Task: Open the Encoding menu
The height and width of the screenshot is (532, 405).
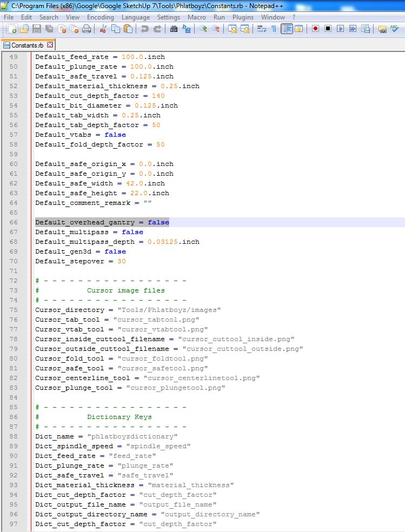Action: 100,17
